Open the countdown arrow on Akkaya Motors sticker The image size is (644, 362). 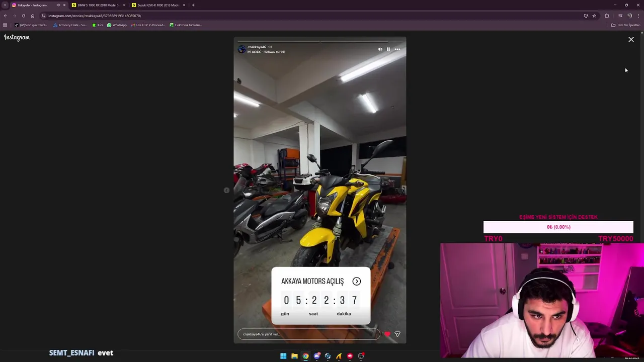(357, 281)
